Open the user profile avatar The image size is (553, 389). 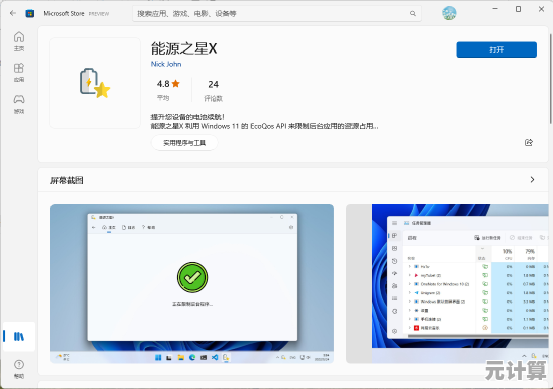pyautogui.click(x=449, y=13)
